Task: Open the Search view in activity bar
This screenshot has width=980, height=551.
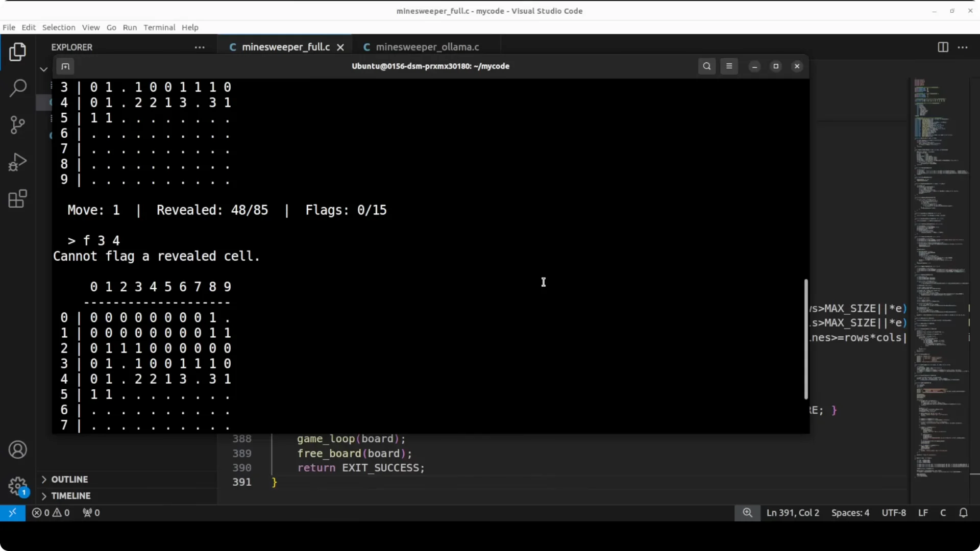Action: [18, 88]
